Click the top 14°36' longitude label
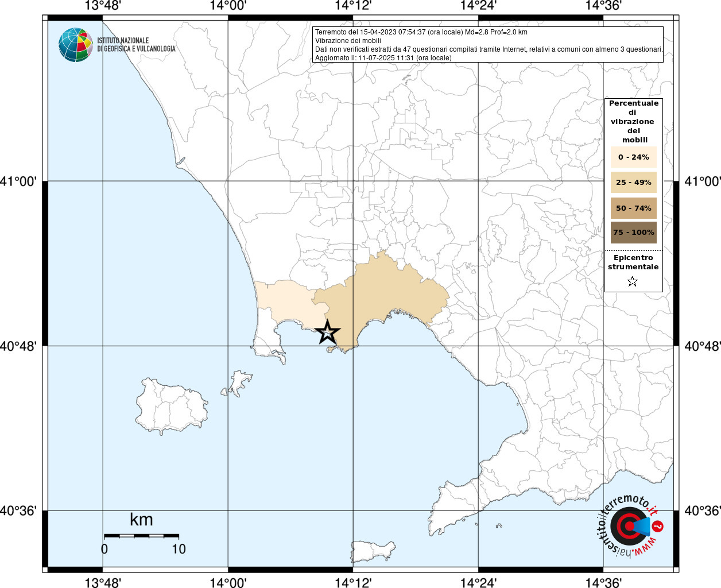The image size is (721, 588). [603, 6]
